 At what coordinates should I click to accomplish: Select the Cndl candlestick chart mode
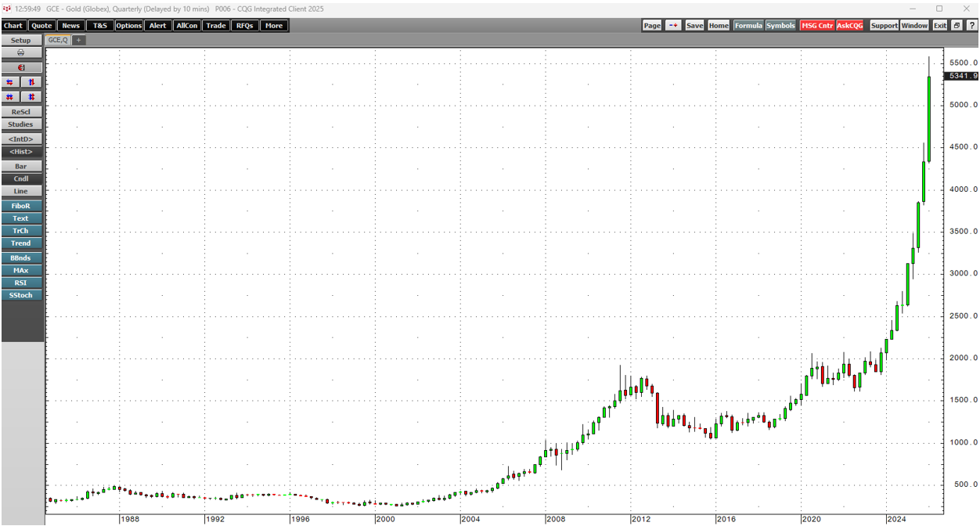[21, 179]
